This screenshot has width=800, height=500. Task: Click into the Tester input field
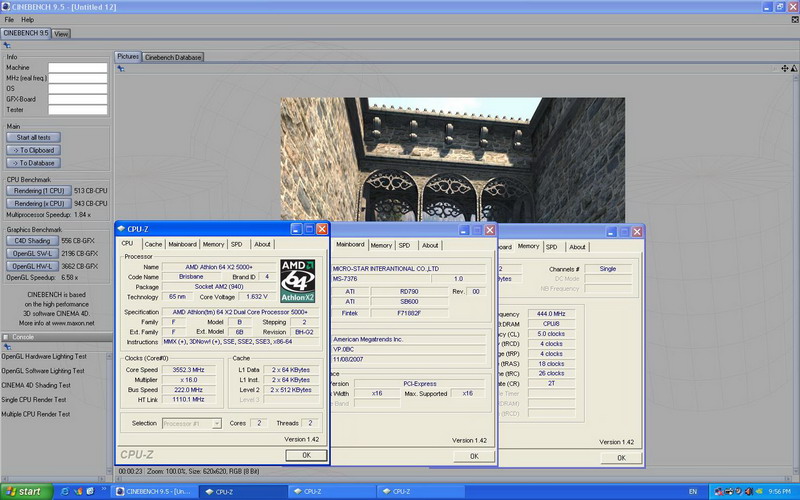pyautogui.click(x=77, y=111)
